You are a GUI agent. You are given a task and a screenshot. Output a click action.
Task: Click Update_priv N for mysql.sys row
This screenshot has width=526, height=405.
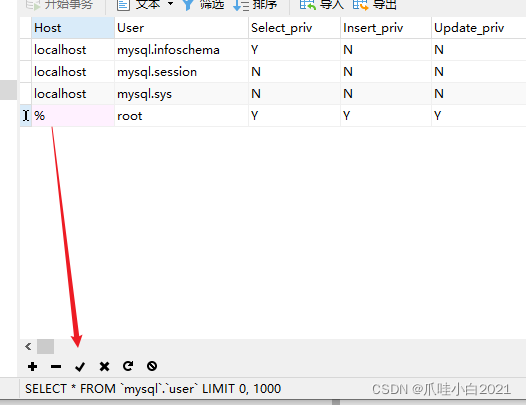coord(479,94)
